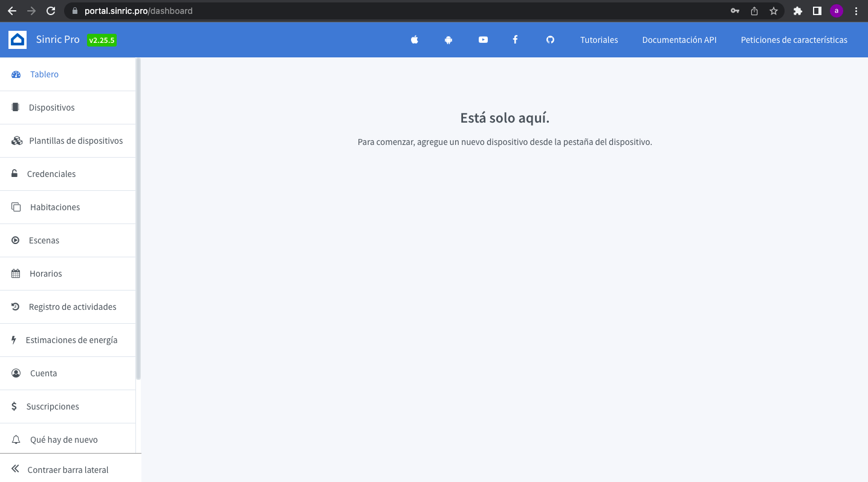Reload the page using refresh button
Viewport: 868px width, 482px height.
51,11
